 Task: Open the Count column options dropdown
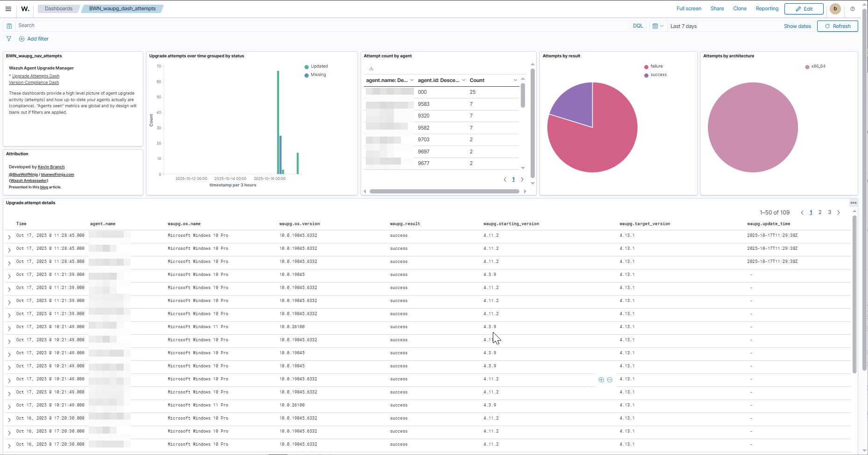click(x=515, y=80)
